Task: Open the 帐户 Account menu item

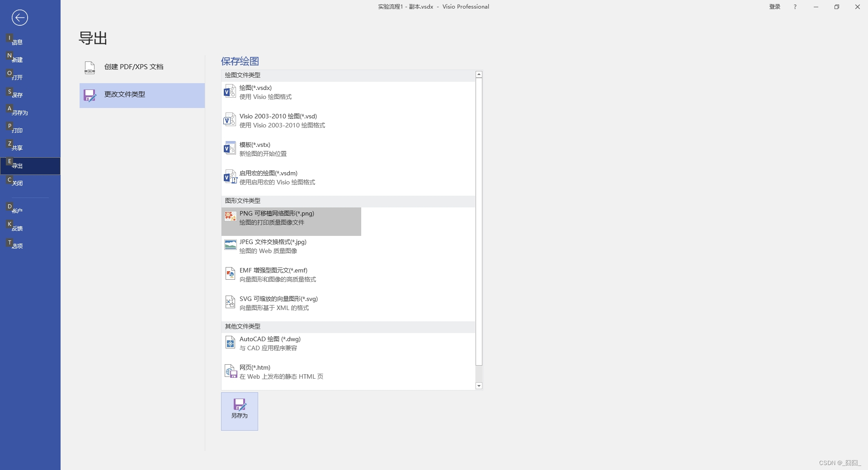Action: [30, 211]
